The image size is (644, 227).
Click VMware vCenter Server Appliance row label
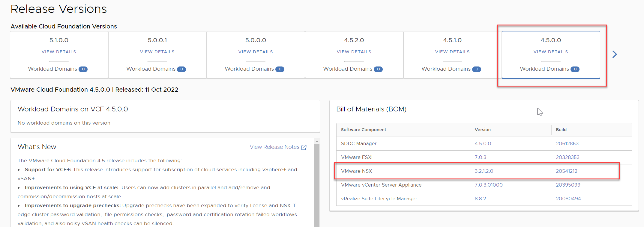pyautogui.click(x=381, y=185)
